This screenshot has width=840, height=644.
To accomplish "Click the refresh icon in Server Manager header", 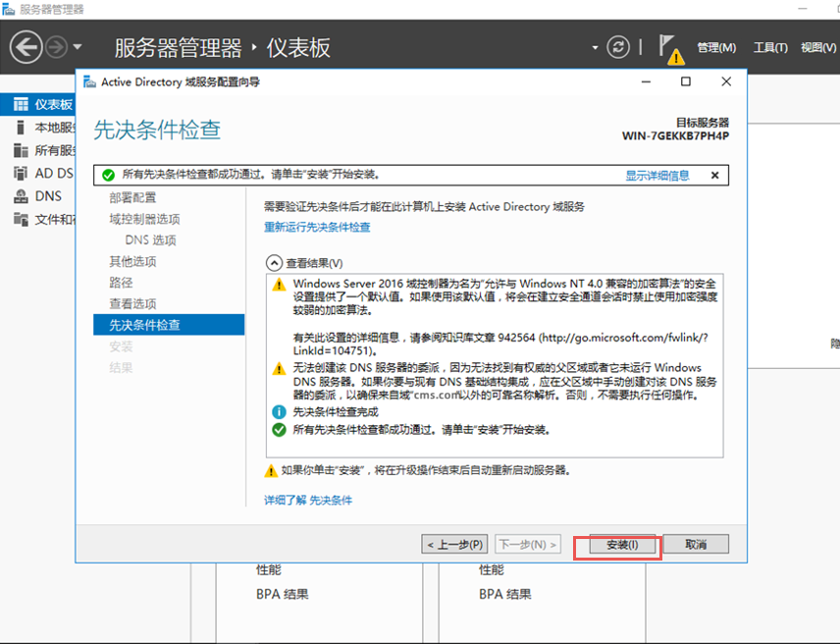I will pos(617,47).
